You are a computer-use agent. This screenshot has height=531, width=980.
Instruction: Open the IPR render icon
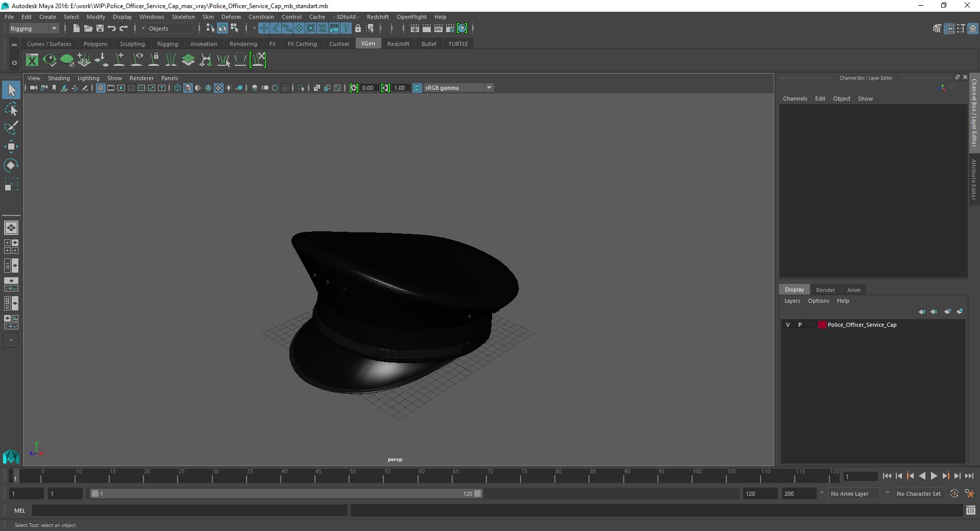438,29
